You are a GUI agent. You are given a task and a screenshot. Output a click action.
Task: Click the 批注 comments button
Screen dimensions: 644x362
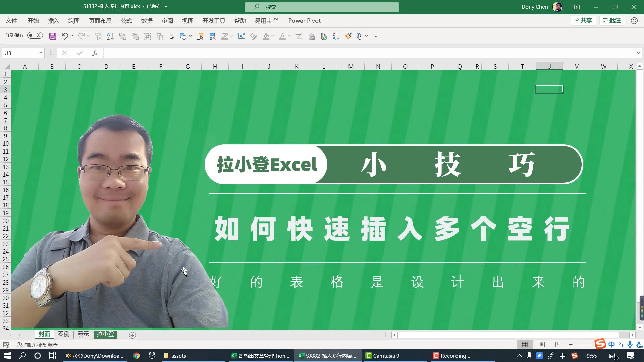pos(612,21)
